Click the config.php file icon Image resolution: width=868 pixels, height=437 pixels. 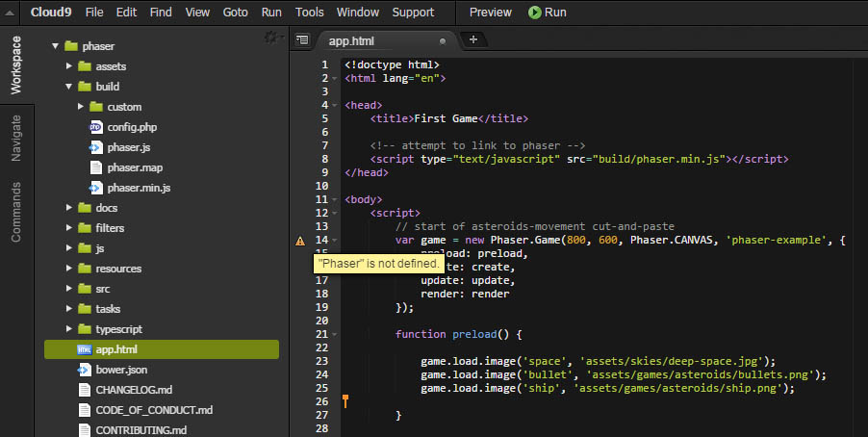coord(96,127)
